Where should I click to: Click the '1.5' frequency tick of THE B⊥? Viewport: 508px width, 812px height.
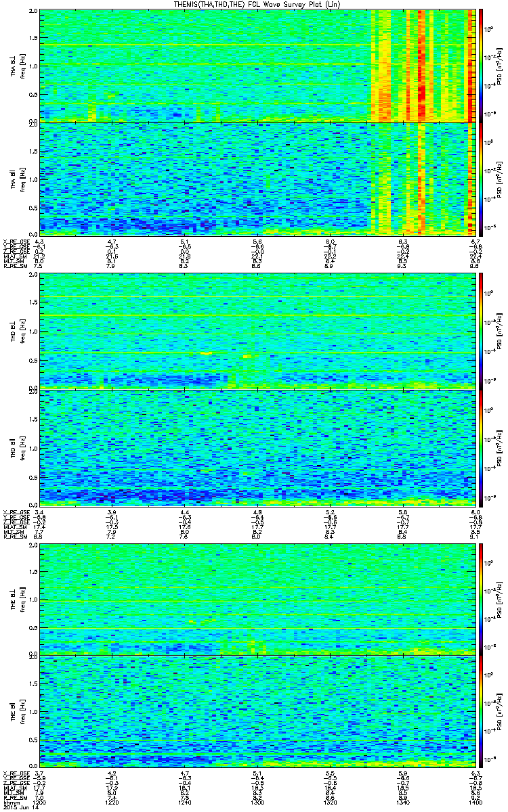click(33, 572)
